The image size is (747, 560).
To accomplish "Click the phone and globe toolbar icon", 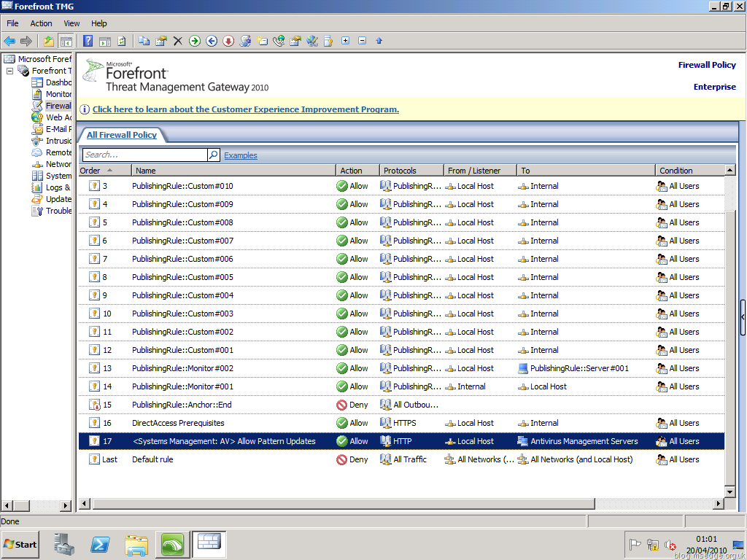I will coord(279,41).
